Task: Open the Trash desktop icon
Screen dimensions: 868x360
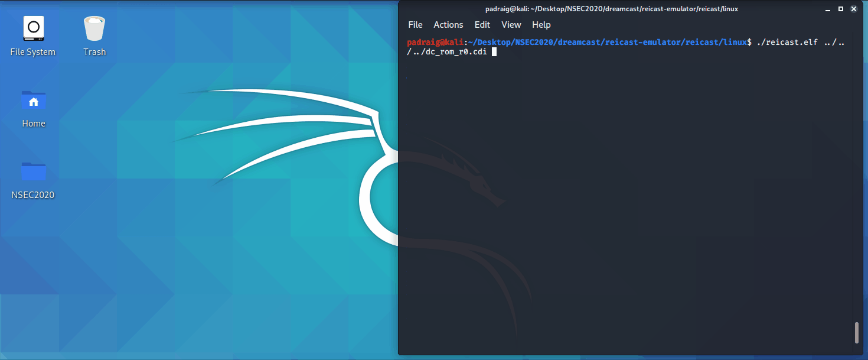Action: click(x=94, y=28)
